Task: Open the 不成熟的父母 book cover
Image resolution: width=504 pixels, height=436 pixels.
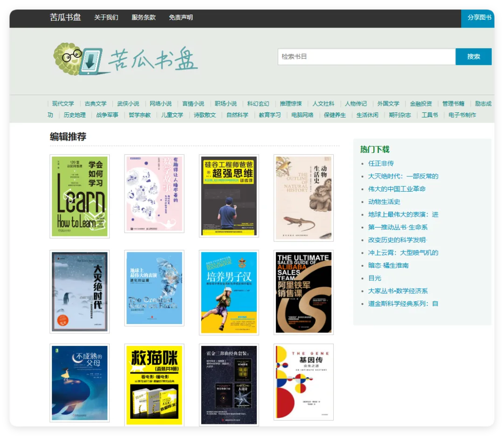Action: pos(80,383)
